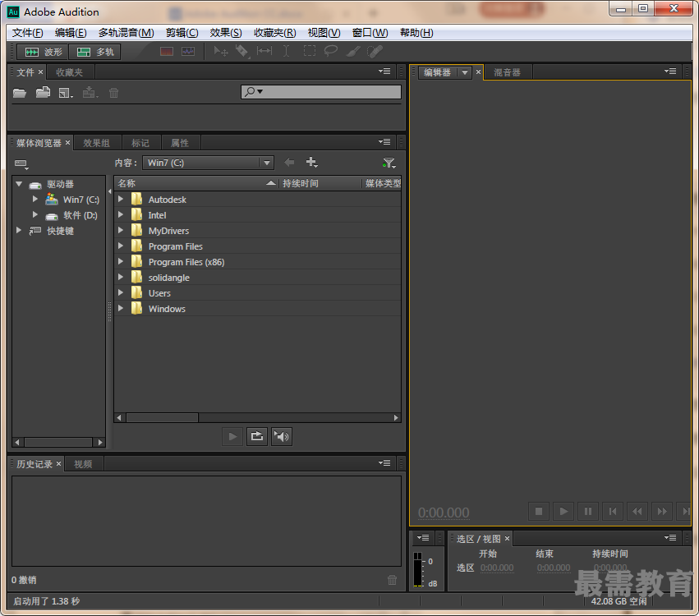This screenshot has width=699, height=616.
Task: Click Open File icon in Files panel
Action: [20, 93]
